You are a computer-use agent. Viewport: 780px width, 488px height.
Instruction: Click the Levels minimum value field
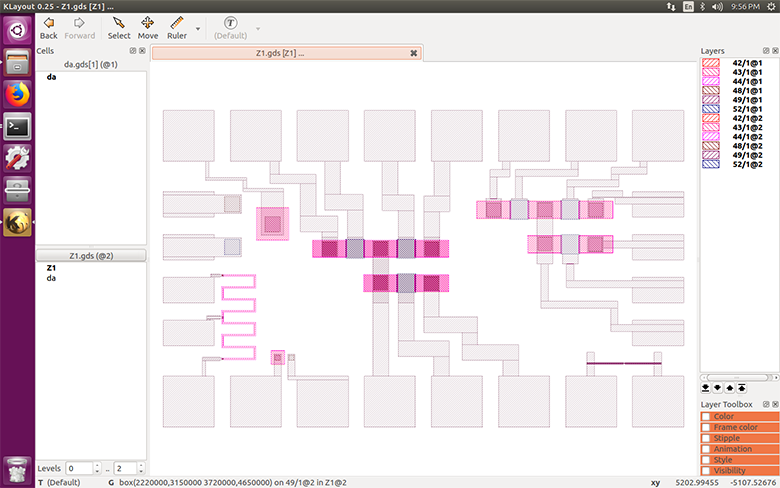[x=79, y=468]
